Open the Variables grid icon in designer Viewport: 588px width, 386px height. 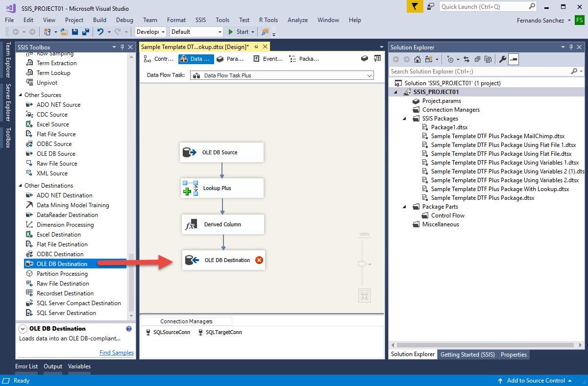pyautogui.click(x=377, y=58)
